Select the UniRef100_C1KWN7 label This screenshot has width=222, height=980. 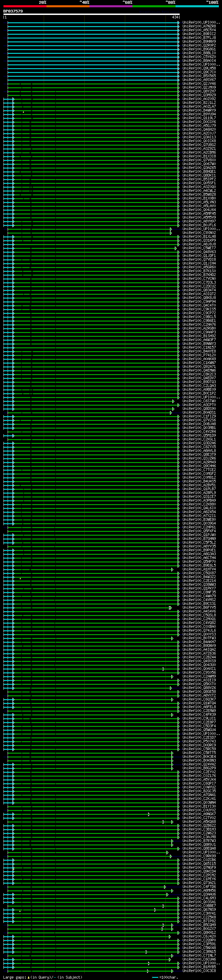pyautogui.click(x=199, y=363)
